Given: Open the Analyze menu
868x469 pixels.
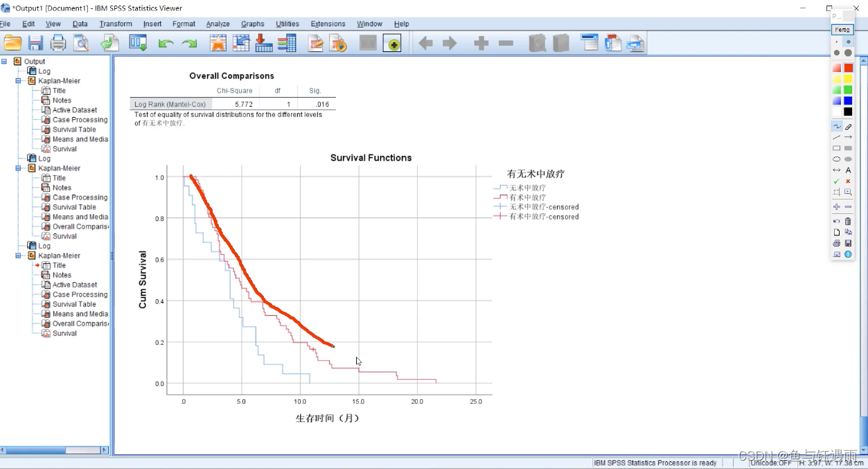Looking at the screenshot, I should [218, 24].
